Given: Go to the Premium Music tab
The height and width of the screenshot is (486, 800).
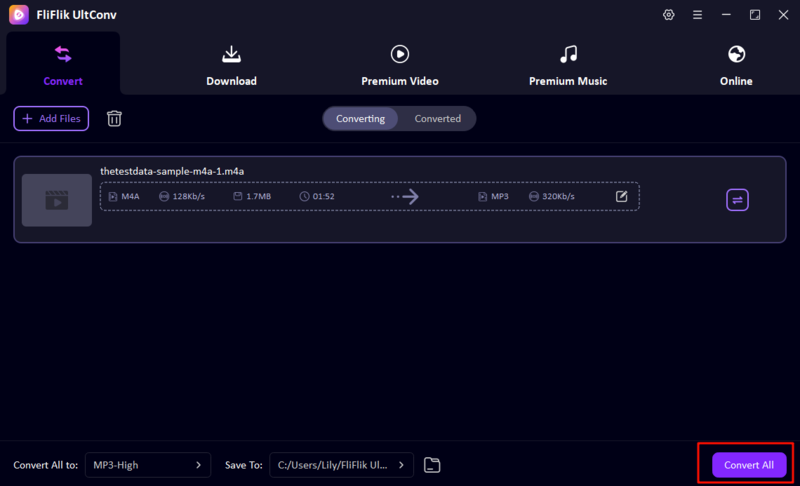Looking at the screenshot, I should [567, 64].
